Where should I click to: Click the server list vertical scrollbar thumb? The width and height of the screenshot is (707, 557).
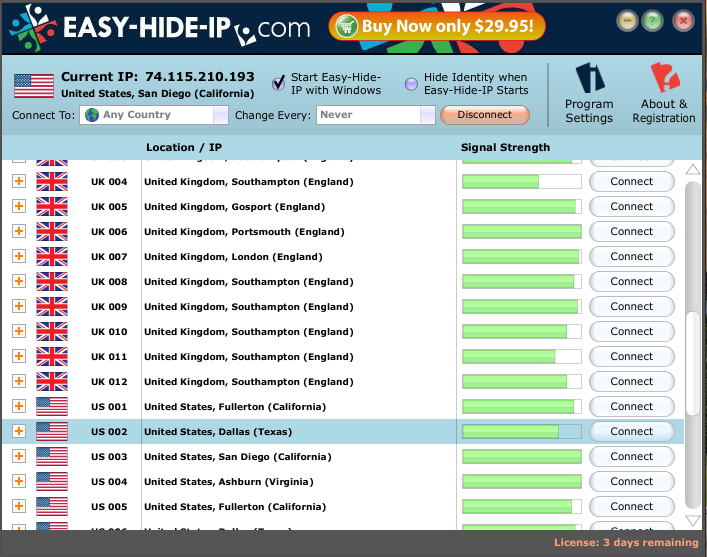pos(693,363)
